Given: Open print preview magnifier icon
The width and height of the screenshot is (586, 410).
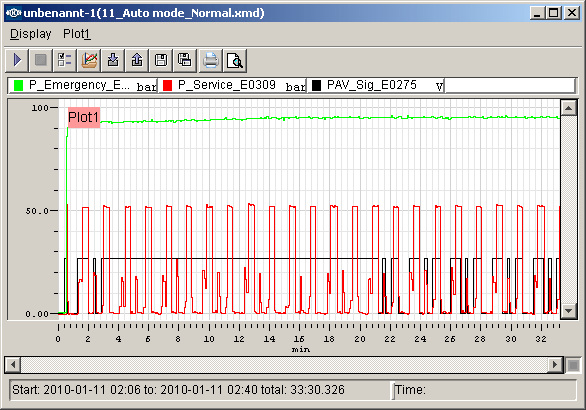Looking at the screenshot, I should coord(235,60).
